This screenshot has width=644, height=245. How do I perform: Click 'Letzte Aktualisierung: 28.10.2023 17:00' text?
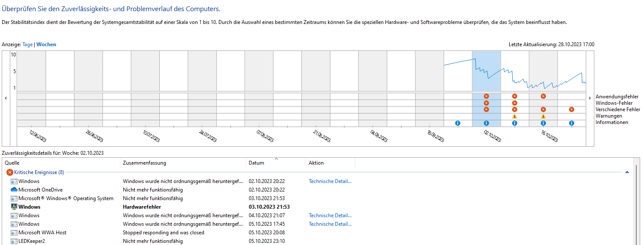pos(552,44)
